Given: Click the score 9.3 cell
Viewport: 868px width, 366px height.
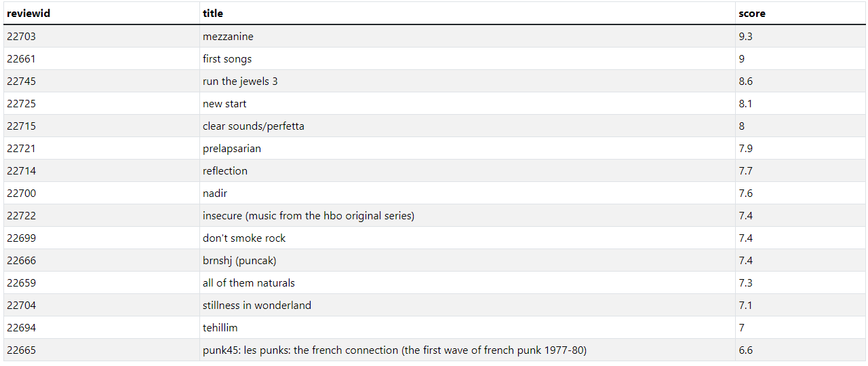Looking at the screenshot, I should point(800,37).
